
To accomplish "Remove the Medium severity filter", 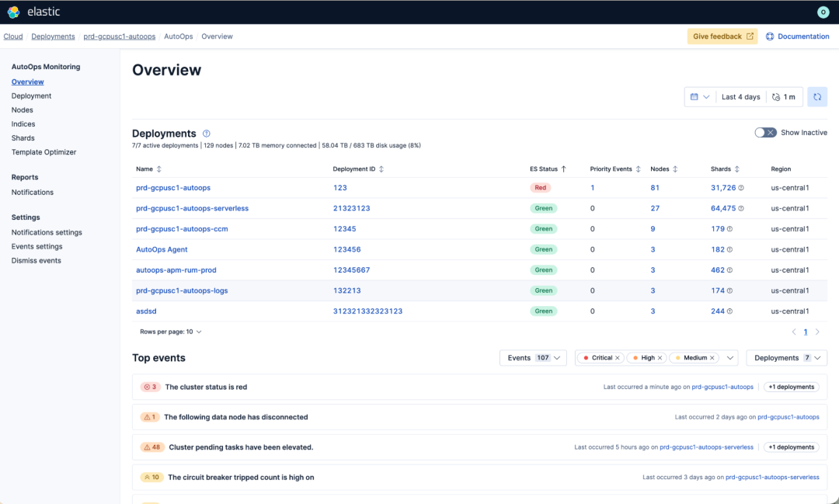I will click(x=712, y=358).
